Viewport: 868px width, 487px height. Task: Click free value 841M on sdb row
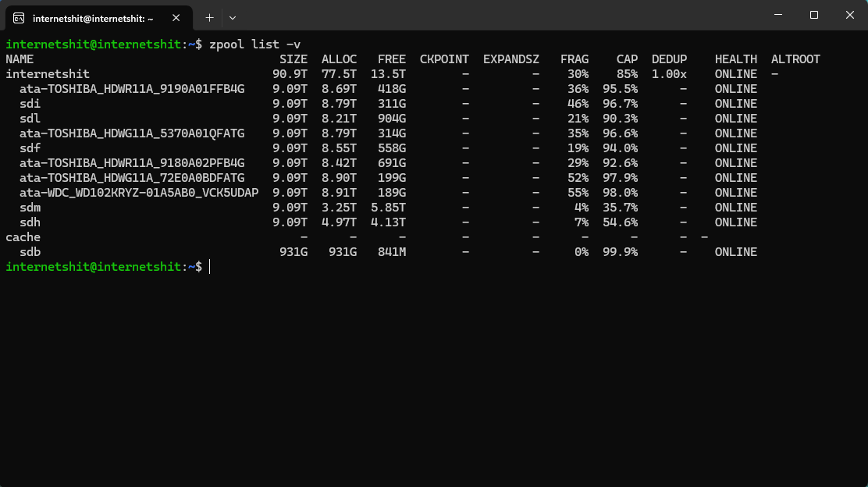(x=392, y=252)
